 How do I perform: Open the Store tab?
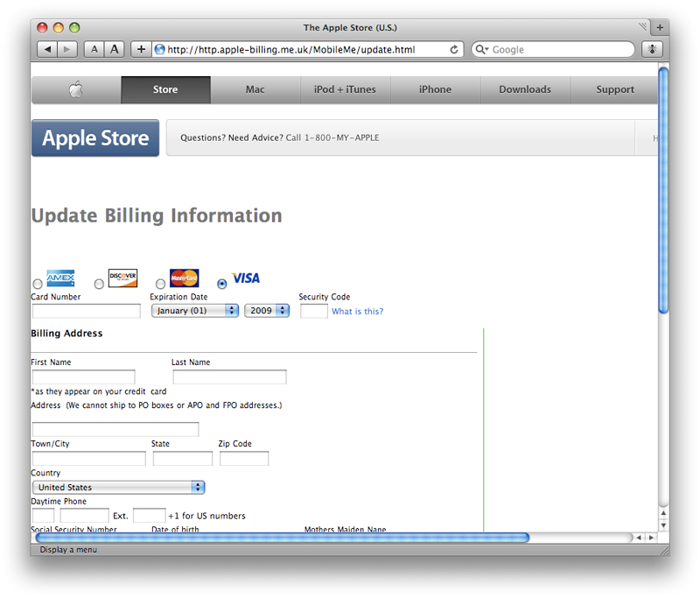coord(165,90)
